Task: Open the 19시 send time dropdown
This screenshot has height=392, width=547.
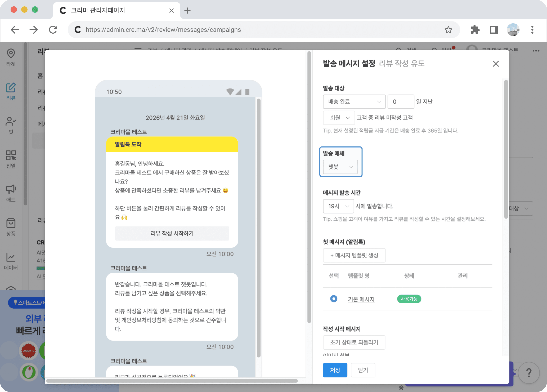Action: (338, 206)
